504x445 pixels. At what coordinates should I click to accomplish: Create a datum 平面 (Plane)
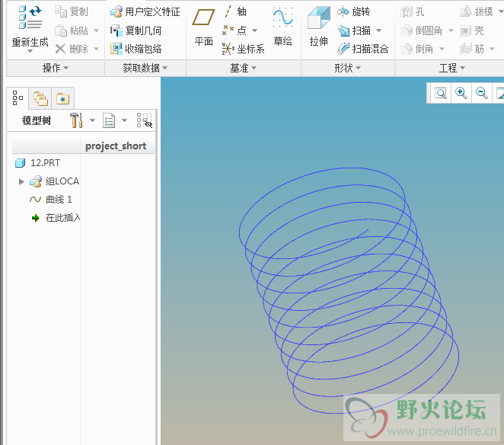(x=203, y=27)
